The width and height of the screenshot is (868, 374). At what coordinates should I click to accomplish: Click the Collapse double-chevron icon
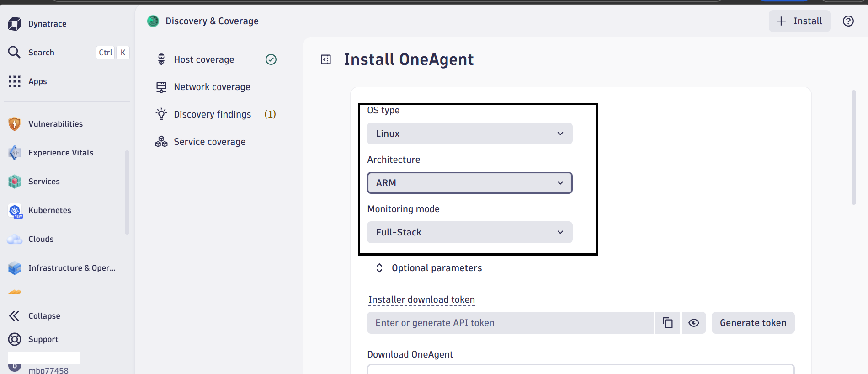14,316
